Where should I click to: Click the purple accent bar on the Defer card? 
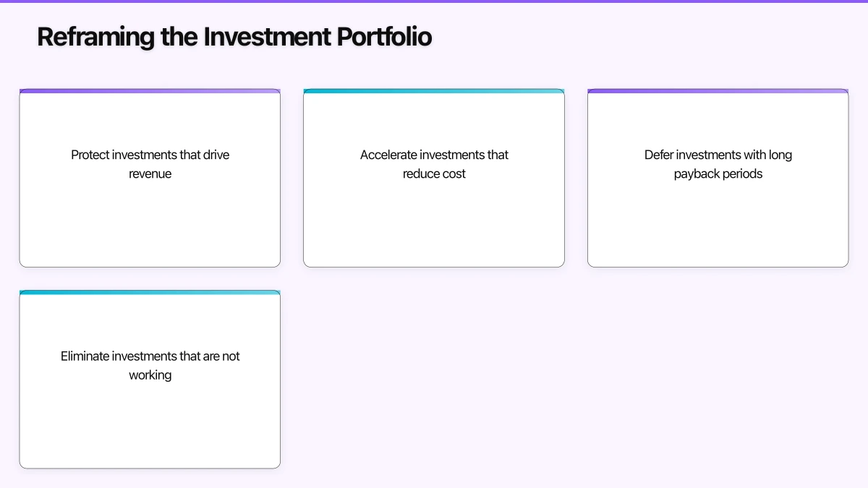click(x=718, y=91)
